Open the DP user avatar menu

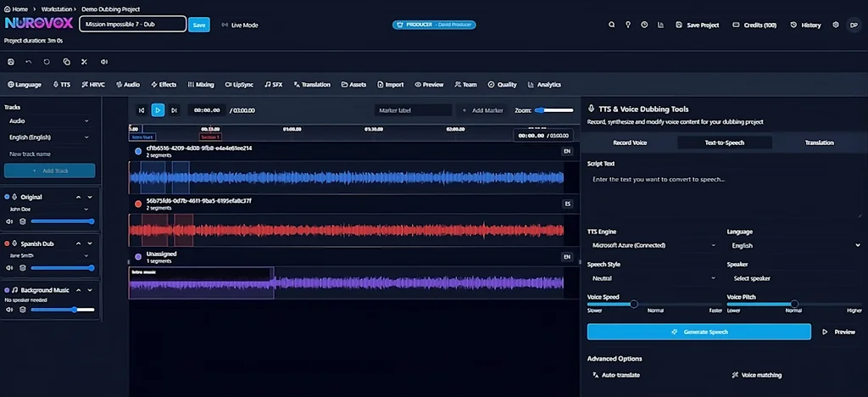pos(853,25)
